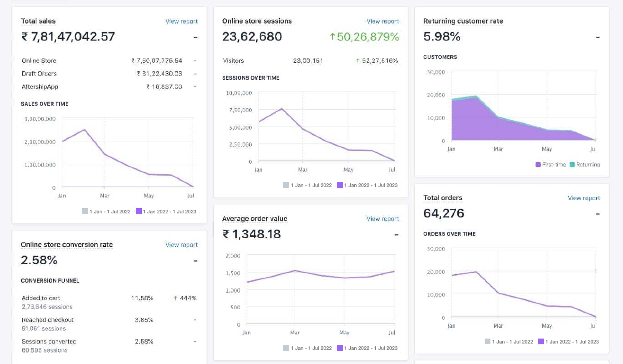Open View report for Online store conversion rate

(181, 245)
